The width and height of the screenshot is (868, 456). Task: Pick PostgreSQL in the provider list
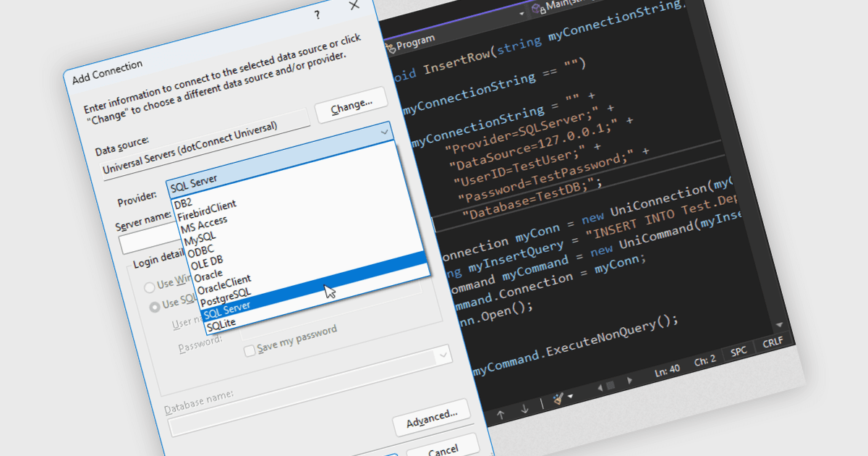point(226,297)
